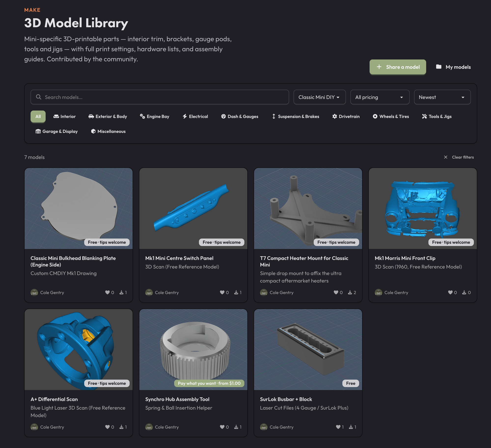Click the Search models input field
This screenshot has width=491, height=448.
point(160,97)
